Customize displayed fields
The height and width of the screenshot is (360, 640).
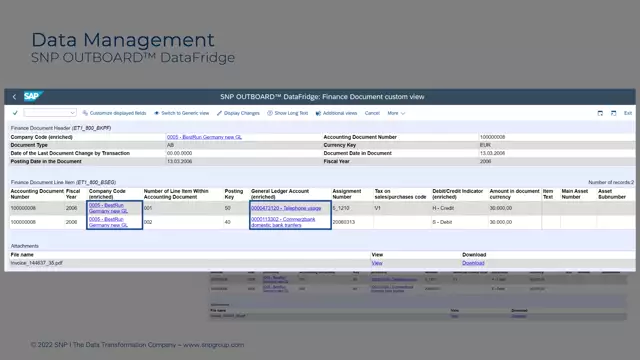coord(114,113)
